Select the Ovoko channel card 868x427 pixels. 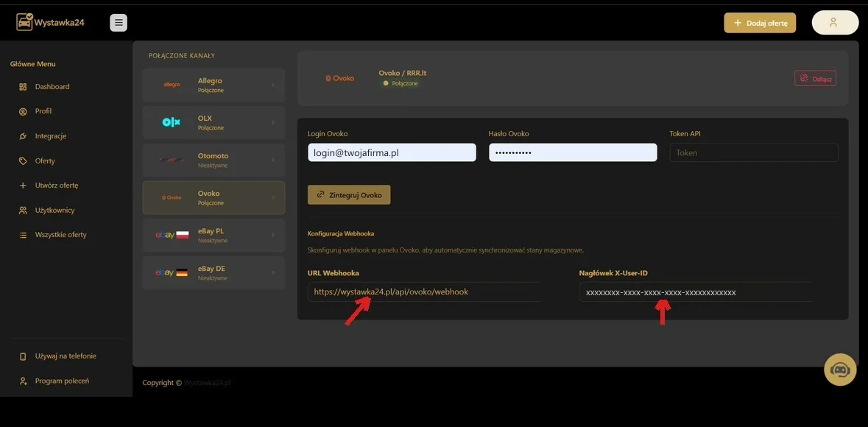214,198
